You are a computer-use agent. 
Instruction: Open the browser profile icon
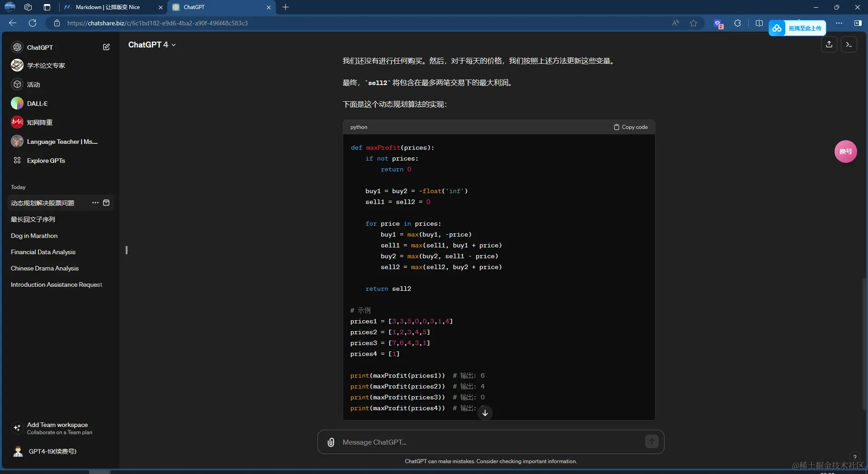9,7
